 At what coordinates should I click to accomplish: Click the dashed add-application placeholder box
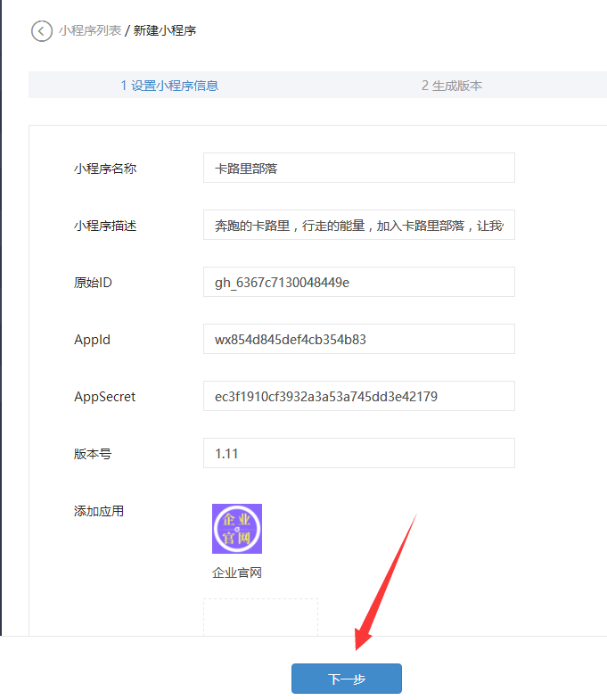260,617
